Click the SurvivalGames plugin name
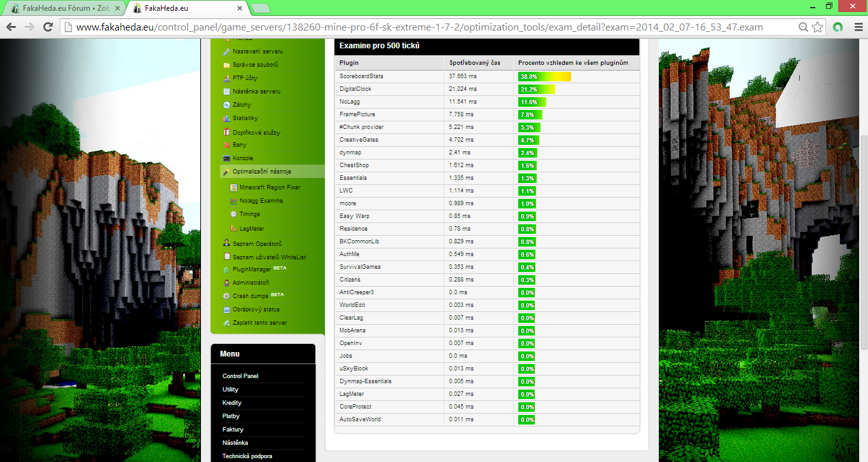 point(360,267)
